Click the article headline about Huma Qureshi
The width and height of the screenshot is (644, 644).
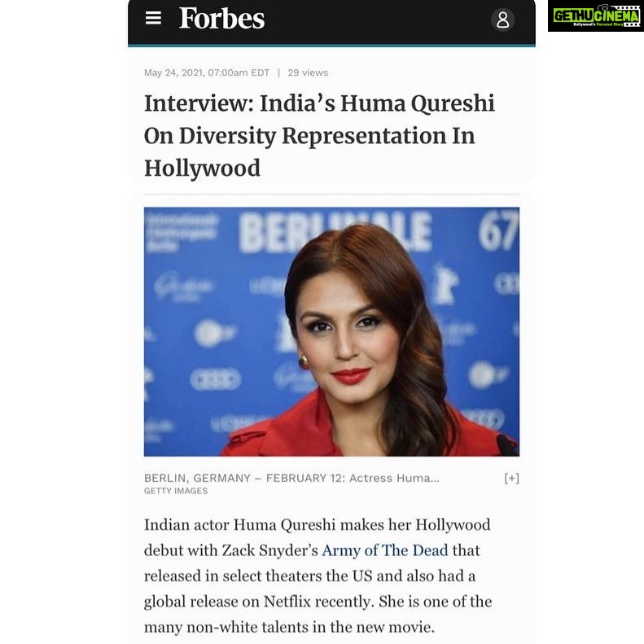(319, 135)
